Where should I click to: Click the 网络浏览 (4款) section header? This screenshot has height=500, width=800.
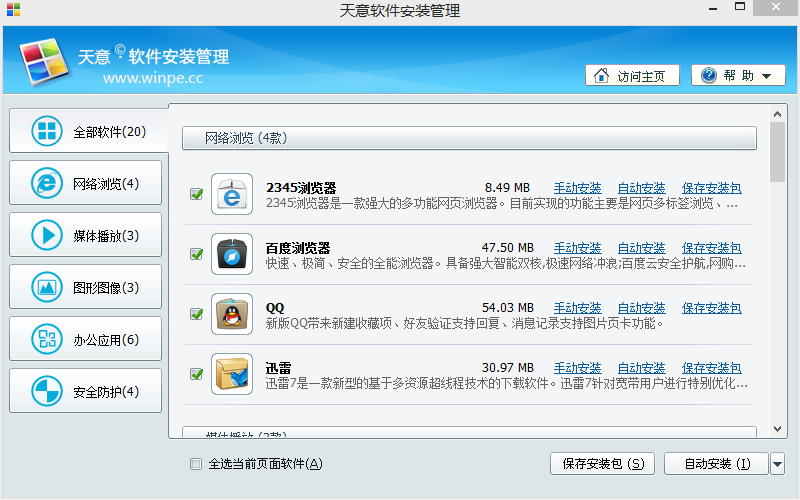(x=469, y=138)
